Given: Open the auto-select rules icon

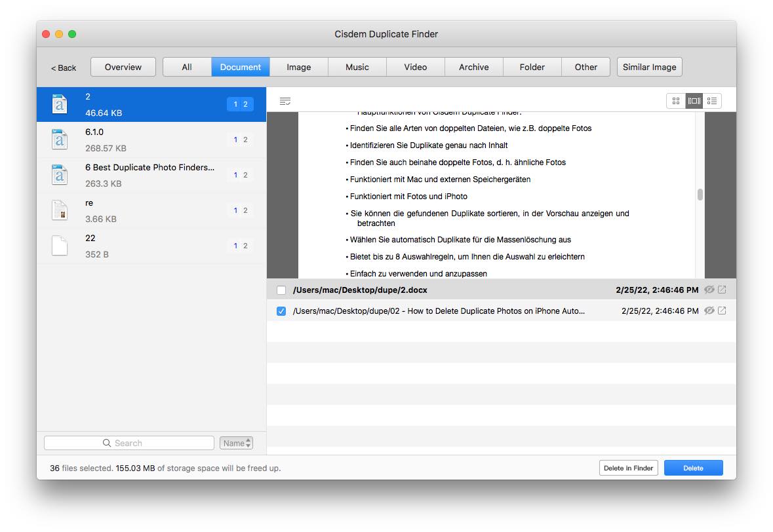Looking at the screenshot, I should coord(285,101).
